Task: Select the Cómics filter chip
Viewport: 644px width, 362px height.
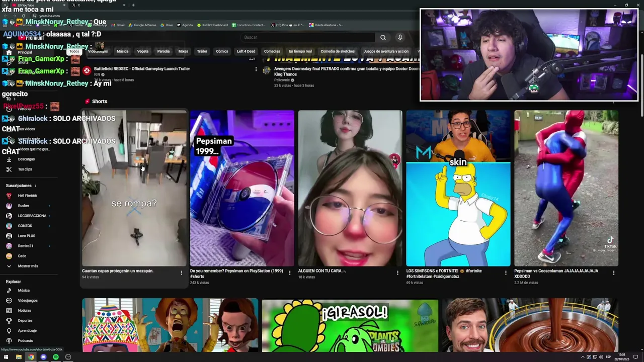Action: pyautogui.click(x=222, y=51)
